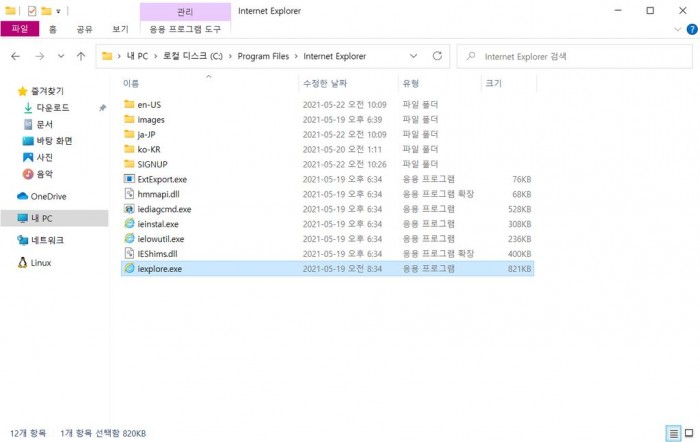Expand the ribbon with the chevron
Image resolution: width=700 pixels, height=442 pixels.
tap(677, 29)
